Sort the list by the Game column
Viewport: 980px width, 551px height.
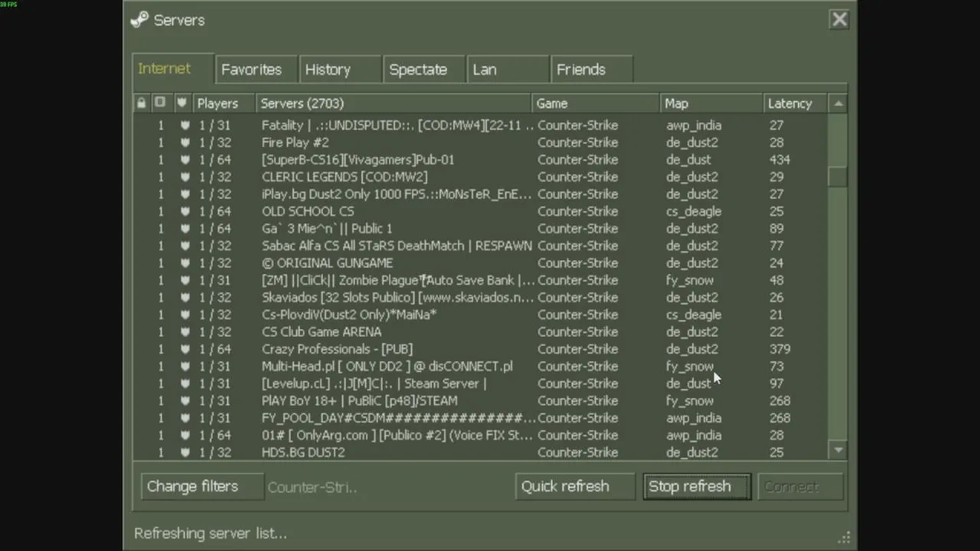click(596, 103)
